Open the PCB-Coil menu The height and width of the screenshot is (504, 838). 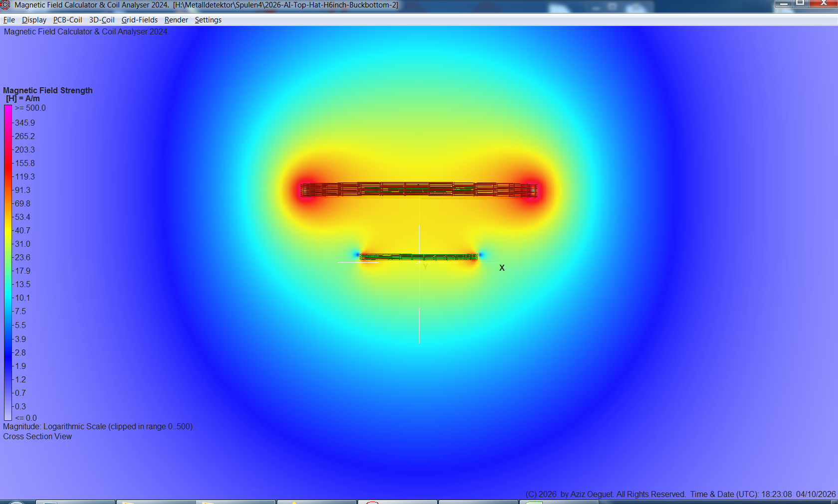pyautogui.click(x=67, y=20)
